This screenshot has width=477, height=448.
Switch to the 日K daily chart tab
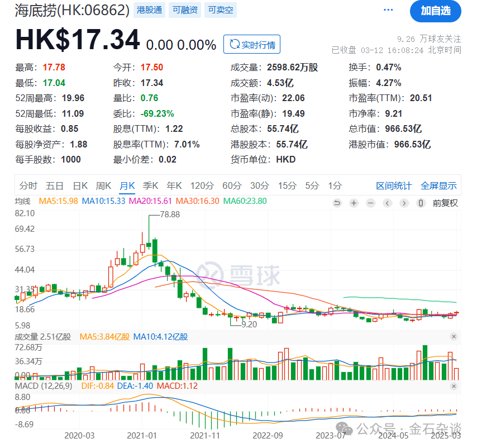tap(80, 185)
